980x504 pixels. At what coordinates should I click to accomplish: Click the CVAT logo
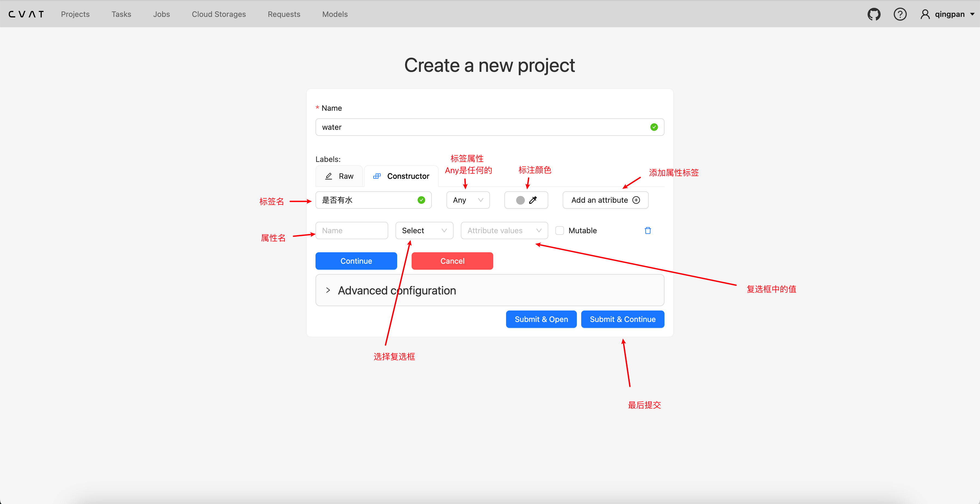click(26, 14)
